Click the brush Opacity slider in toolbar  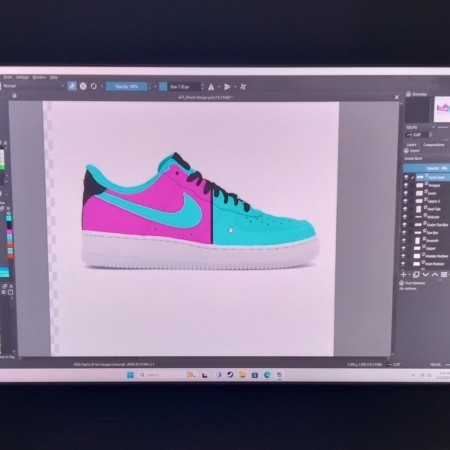tap(126, 87)
